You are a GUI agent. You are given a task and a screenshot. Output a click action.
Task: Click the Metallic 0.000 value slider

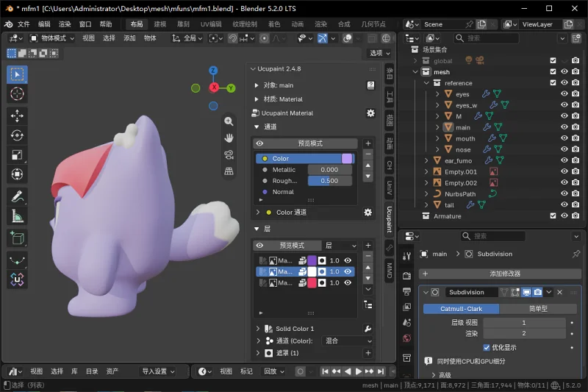tap(329, 170)
